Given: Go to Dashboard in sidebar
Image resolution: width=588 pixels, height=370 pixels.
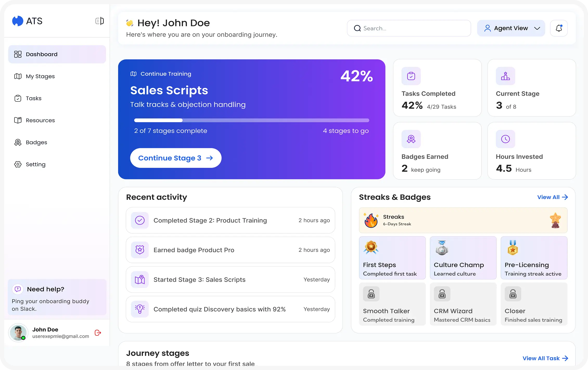Looking at the screenshot, I should click(x=57, y=54).
